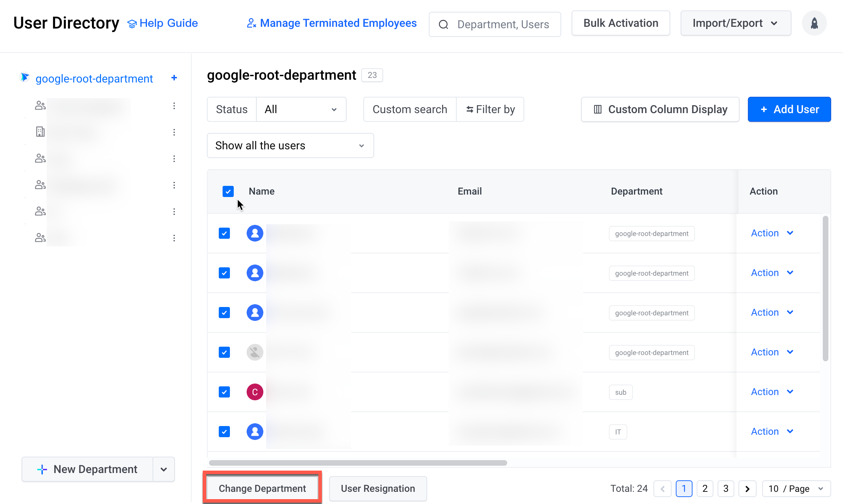843x504 pixels.
Task: Click the google-root-department logo icon in sidebar
Action: coord(24,77)
